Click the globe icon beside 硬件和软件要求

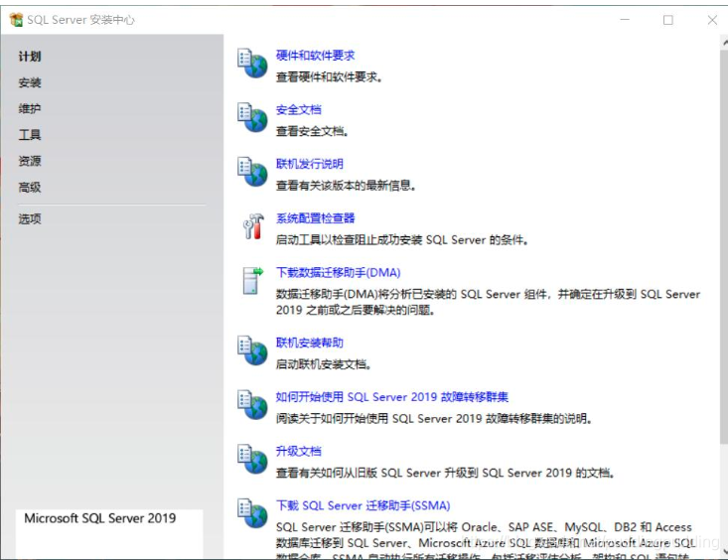(252, 64)
